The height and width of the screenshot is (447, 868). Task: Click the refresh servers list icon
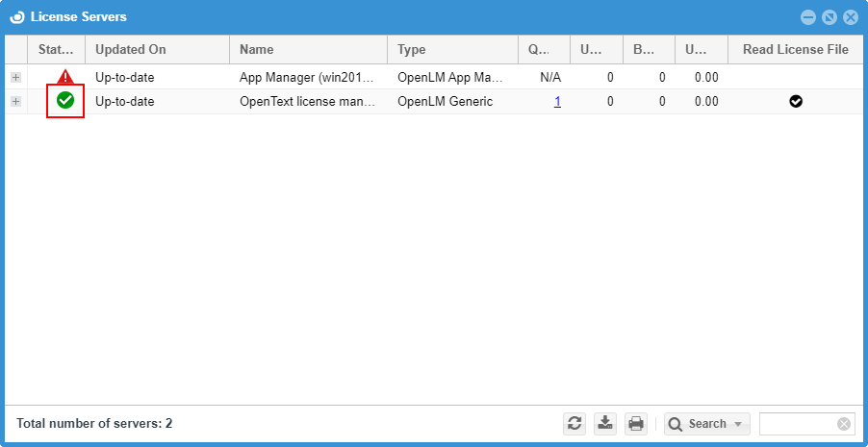coord(574,423)
